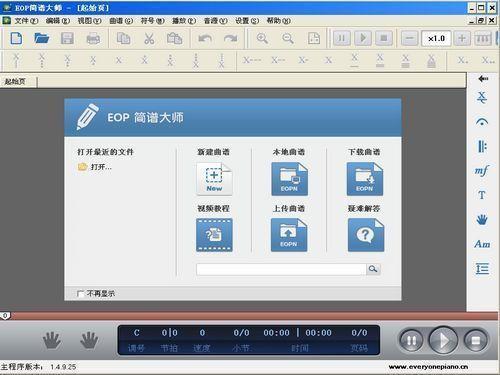Image resolution: width=500 pixels, height=375 pixels.
Task: Click the search magnifier button
Action: [x=373, y=269]
